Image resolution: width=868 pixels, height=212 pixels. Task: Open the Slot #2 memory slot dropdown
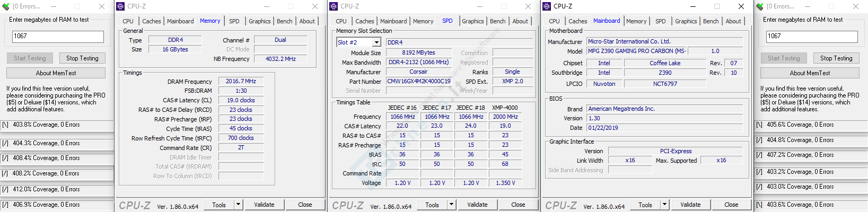376,42
